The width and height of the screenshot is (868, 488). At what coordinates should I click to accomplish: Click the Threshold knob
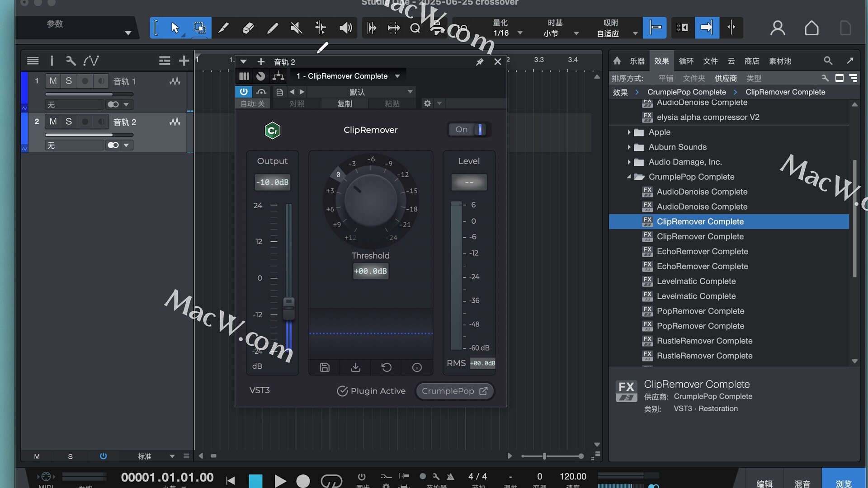click(371, 201)
